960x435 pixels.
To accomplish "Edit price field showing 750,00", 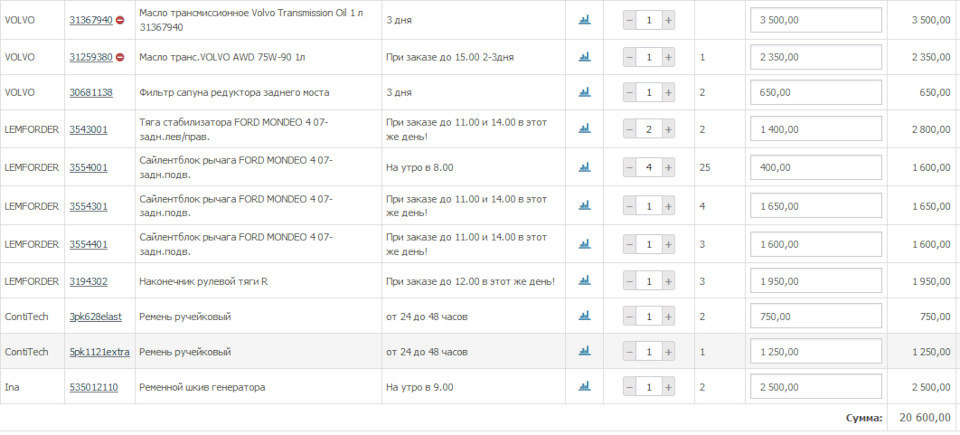I will click(816, 316).
